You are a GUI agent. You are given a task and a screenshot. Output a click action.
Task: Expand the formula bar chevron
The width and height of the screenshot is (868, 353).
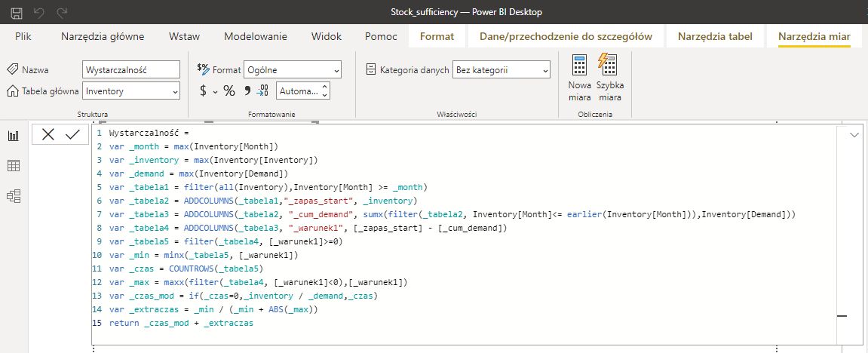pos(854,134)
